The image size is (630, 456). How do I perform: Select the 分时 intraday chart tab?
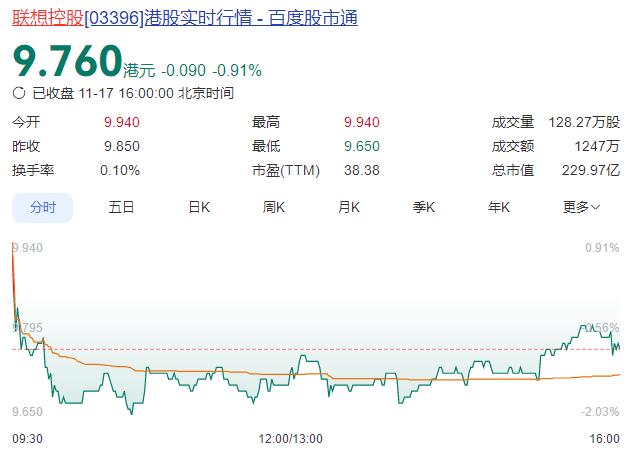click(43, 207)
